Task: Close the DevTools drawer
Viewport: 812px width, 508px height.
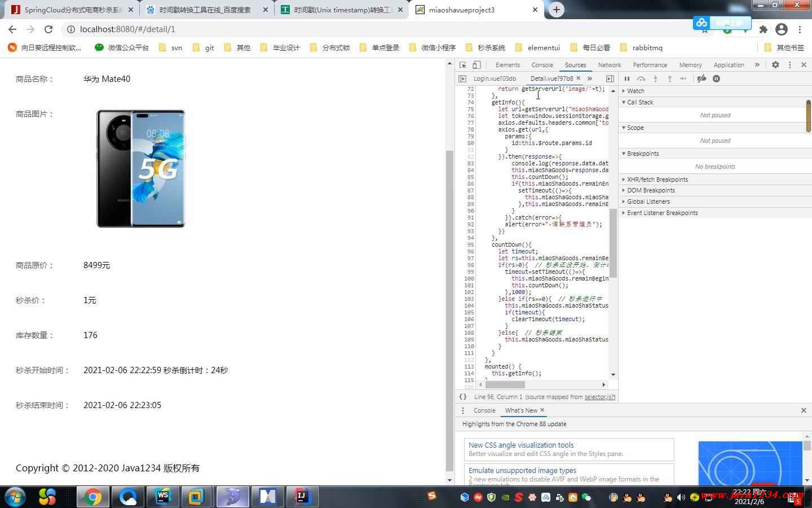Action: pos(804,410)
